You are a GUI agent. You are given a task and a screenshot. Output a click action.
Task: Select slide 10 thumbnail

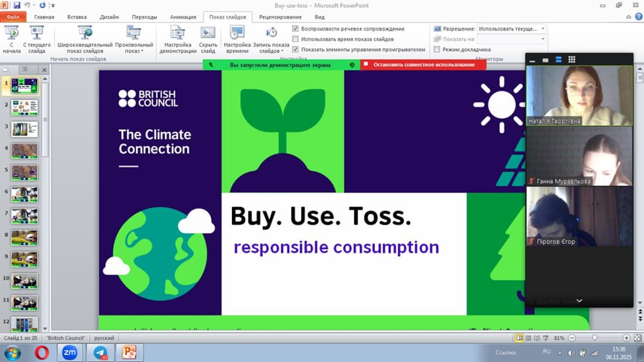point(24,281)
